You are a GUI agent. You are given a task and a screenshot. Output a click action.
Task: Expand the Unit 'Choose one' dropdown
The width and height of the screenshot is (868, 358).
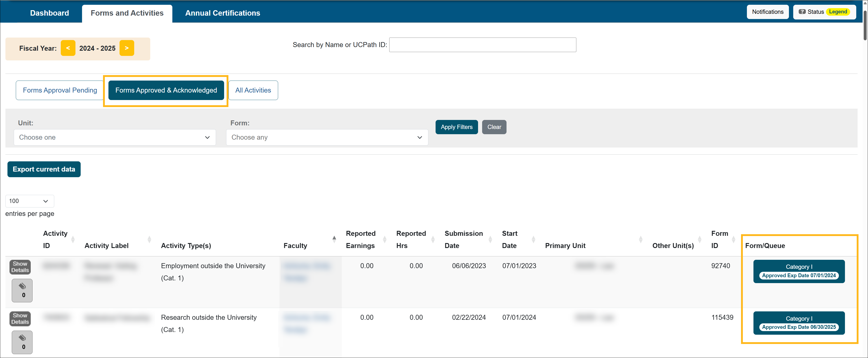point(115,137)
